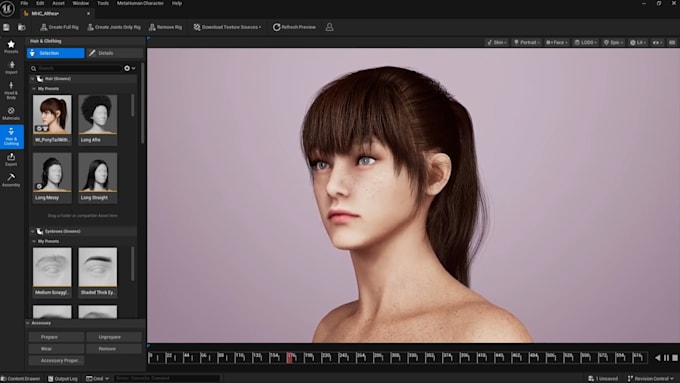
Task: Click Create Joints Only Rig
Action: pyautogui.click(x=114, y=27)
